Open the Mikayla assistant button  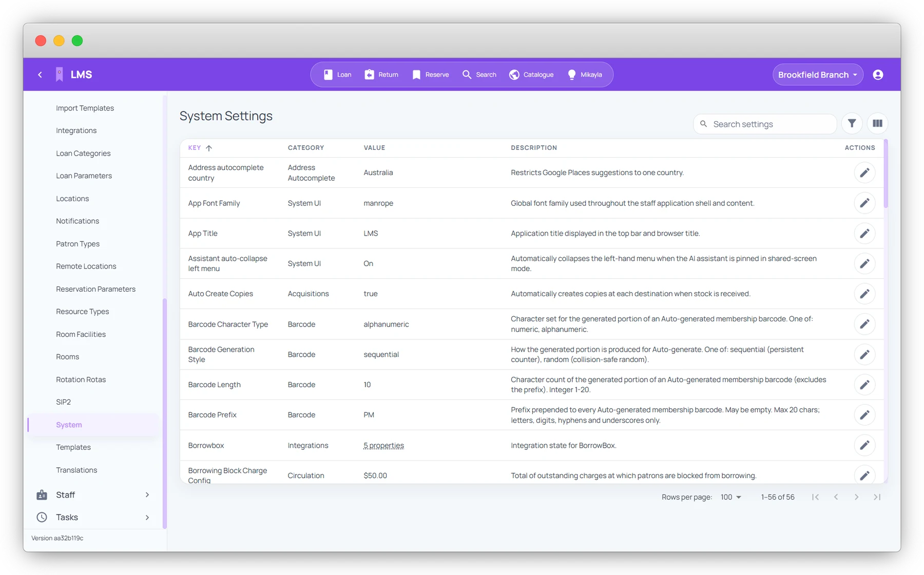(585, 74)
